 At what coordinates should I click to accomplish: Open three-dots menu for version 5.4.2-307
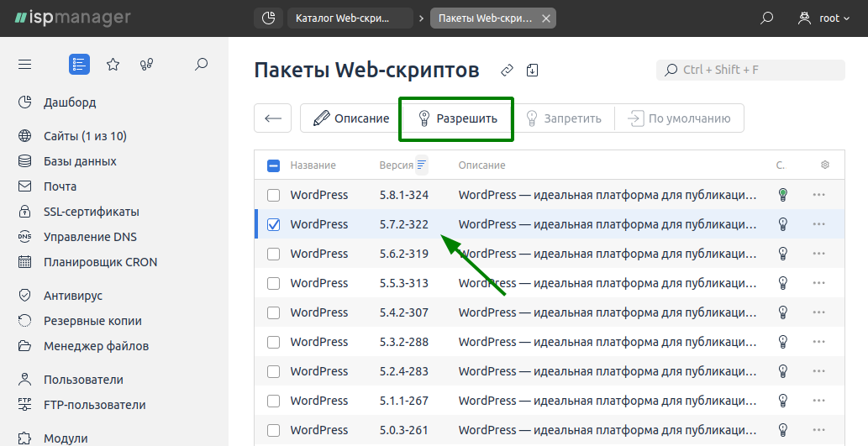818,312
